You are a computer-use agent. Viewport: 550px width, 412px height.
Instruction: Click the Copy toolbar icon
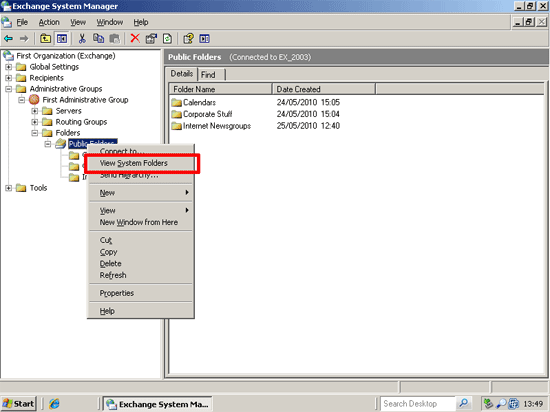(98, 39)
